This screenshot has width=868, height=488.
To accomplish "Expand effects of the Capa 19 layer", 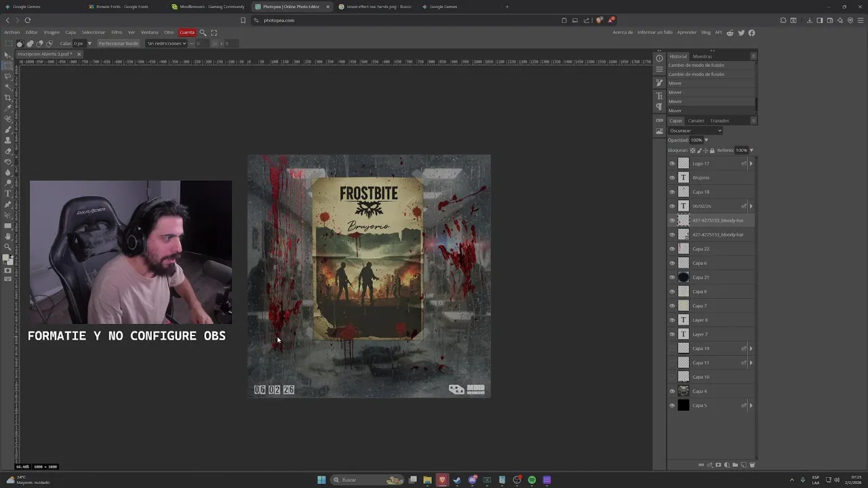I will (751, 348).
